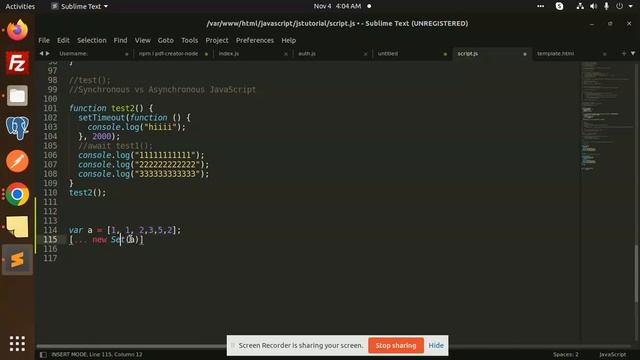Open the Preferences menu
The height and width of the screenshot is (360, 640).
pos(255,40)
